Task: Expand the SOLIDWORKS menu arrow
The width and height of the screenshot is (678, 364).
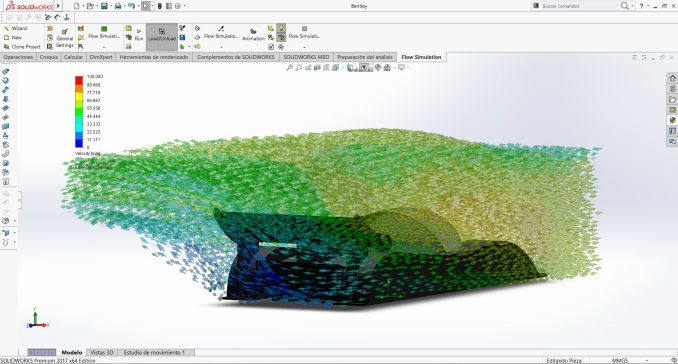Action: click(58, 6)
